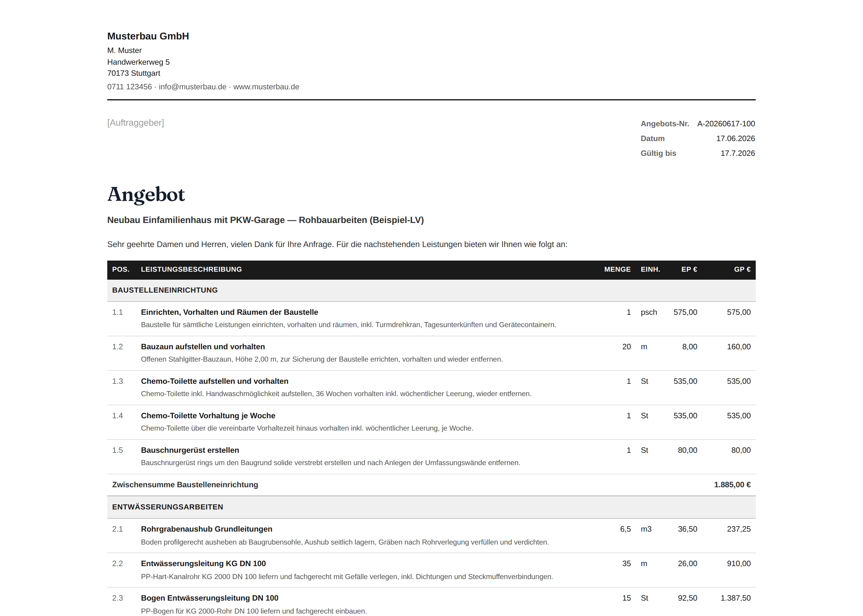
Task: Click title Entwässerungsleitung KG DN 100
Action: [203, 564]
